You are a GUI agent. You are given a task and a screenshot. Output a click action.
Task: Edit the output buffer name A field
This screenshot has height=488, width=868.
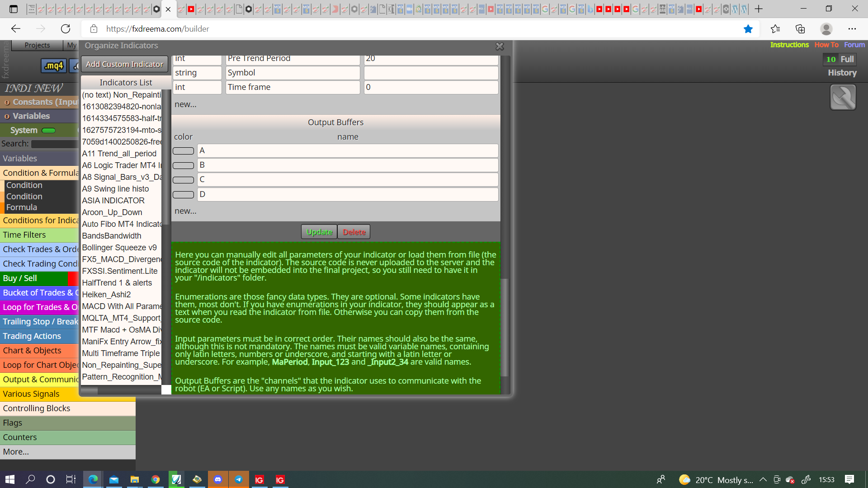coord(348,150)
